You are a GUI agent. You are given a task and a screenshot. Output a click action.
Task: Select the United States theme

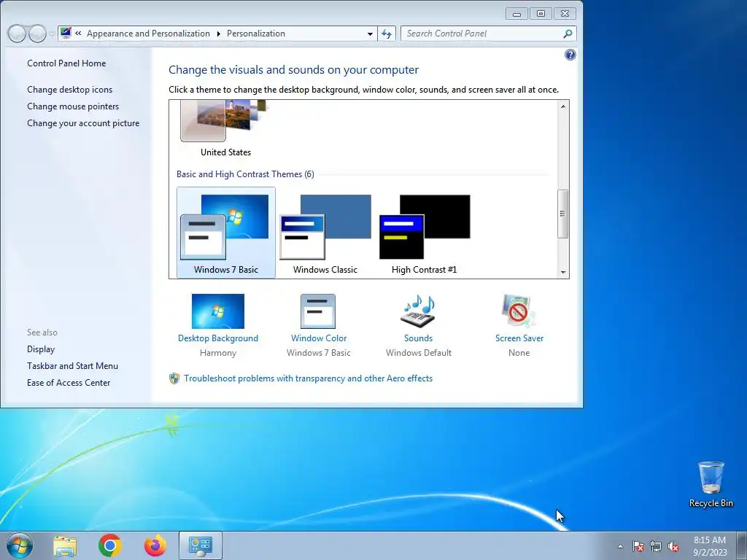click(225, 128)
